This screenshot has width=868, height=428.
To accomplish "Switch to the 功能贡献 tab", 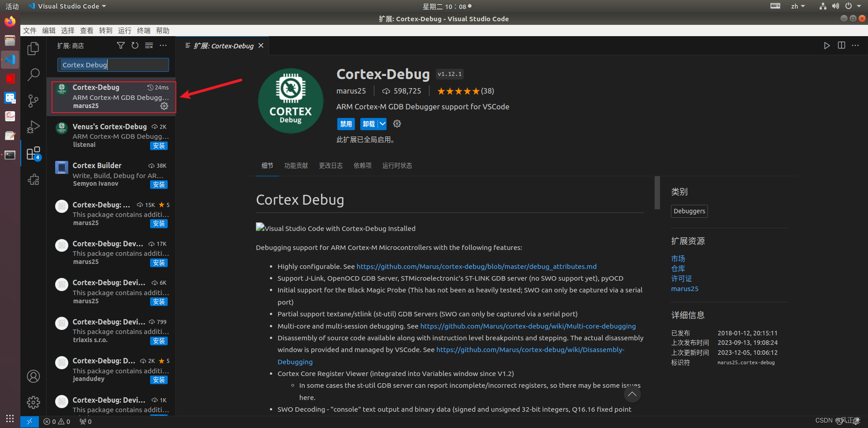I will [296, 165].
